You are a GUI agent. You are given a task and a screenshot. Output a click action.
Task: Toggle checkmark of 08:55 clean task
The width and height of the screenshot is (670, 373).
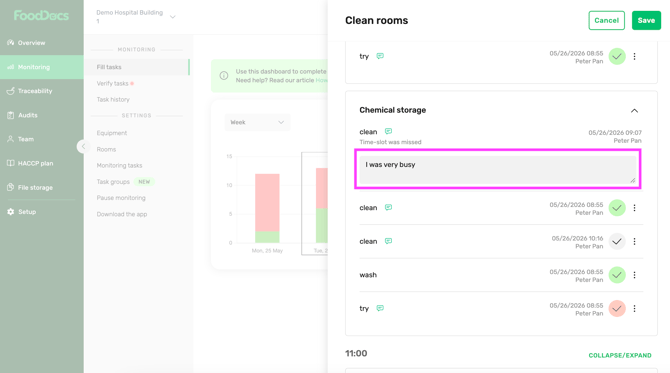(x=617, y=208)
